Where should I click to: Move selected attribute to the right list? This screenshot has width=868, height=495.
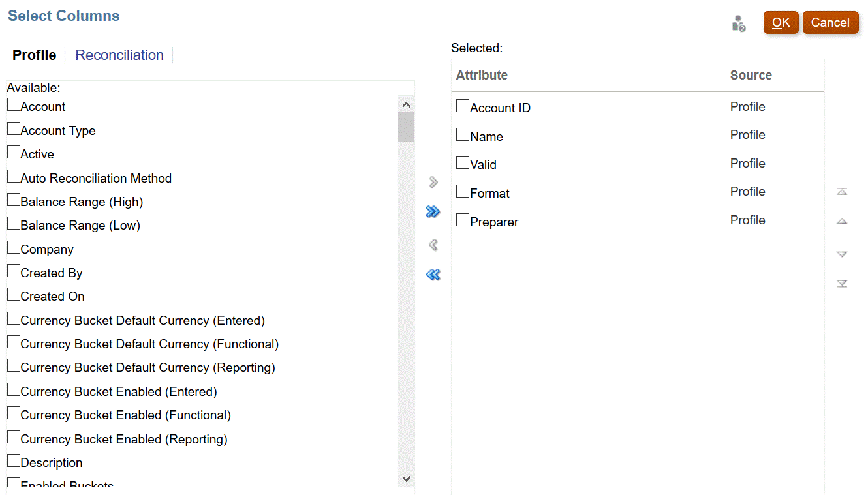click(x=433, y=182)
